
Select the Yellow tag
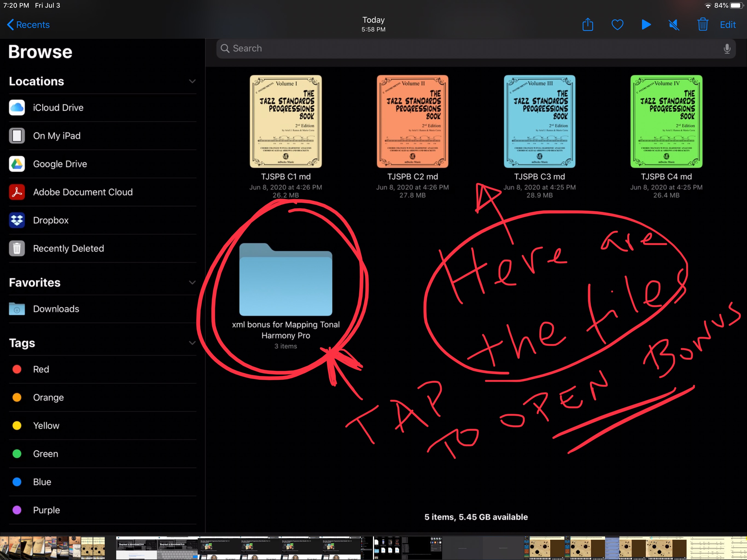click(x=103, y=425)
